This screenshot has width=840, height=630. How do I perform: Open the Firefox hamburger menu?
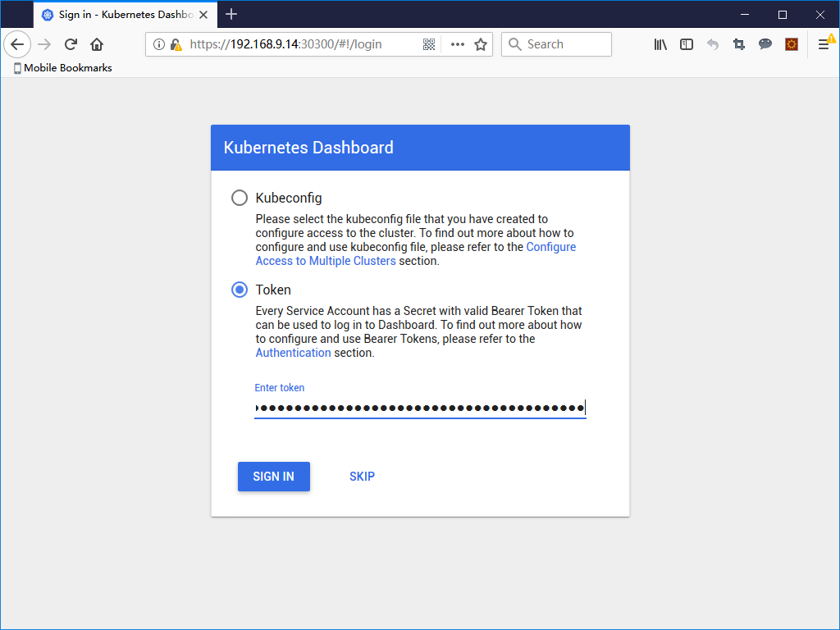pyautogui.click(x=824, y=44)
